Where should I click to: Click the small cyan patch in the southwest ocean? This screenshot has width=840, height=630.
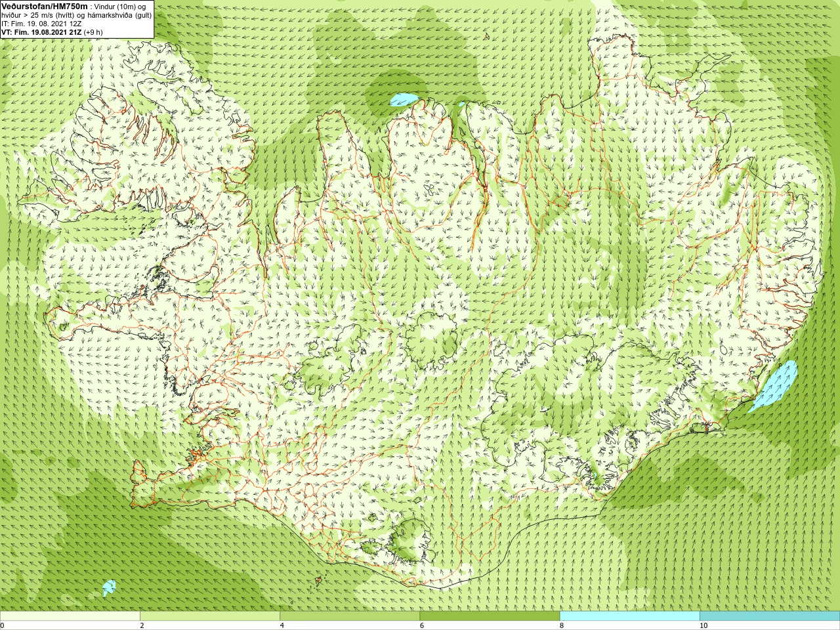coord(109,587)
